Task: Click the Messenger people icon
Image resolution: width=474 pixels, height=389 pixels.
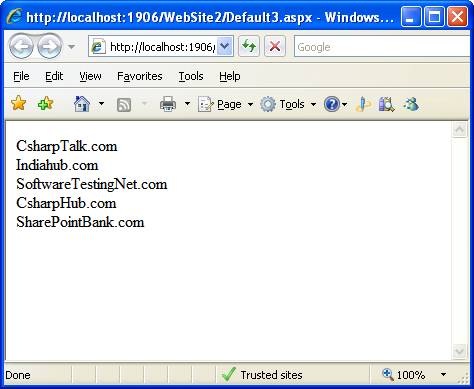Action: [x=411, y=104]
